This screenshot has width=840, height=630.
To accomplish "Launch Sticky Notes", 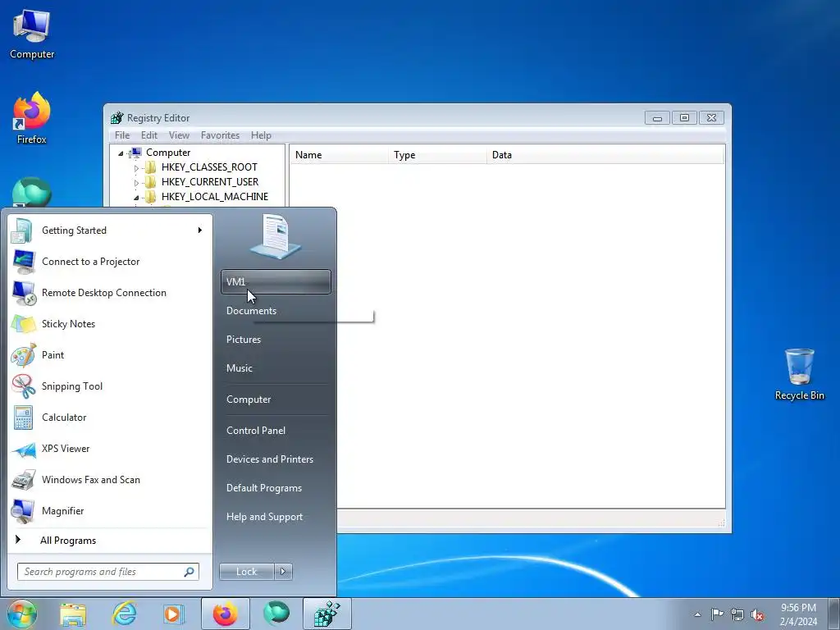I will click(110, 323).
